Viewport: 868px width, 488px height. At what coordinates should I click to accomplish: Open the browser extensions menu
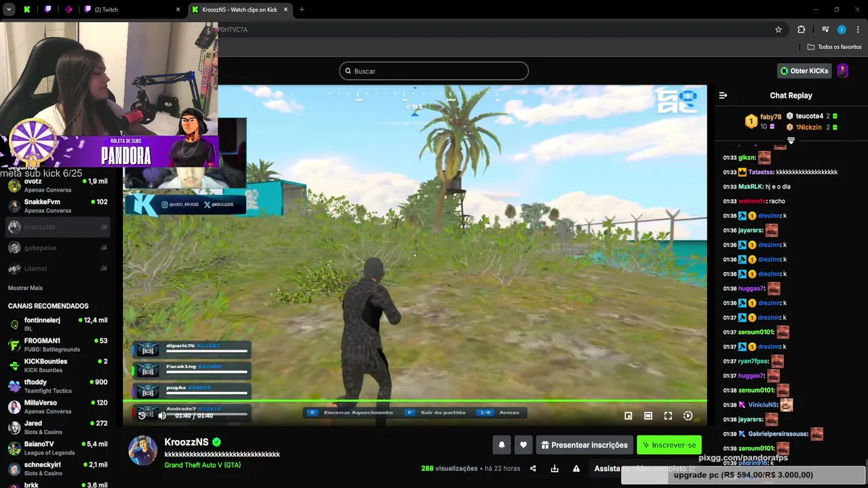coord(801,30)
